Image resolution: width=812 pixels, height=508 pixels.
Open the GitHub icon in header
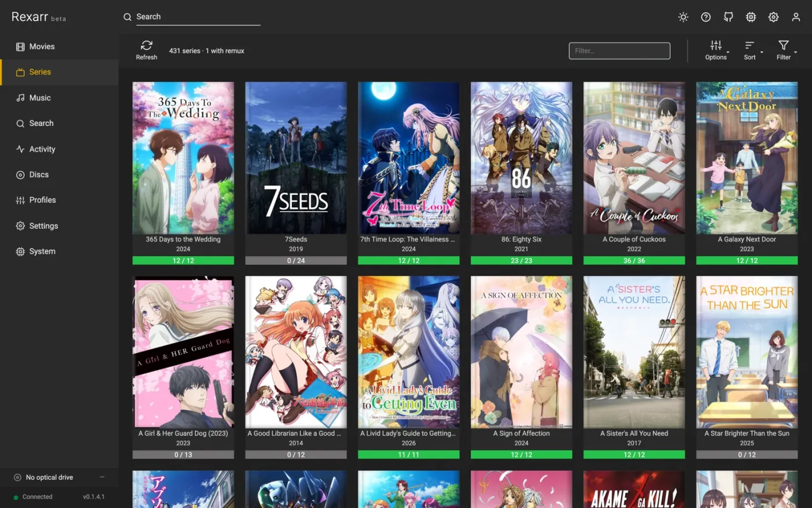point(728,17)
